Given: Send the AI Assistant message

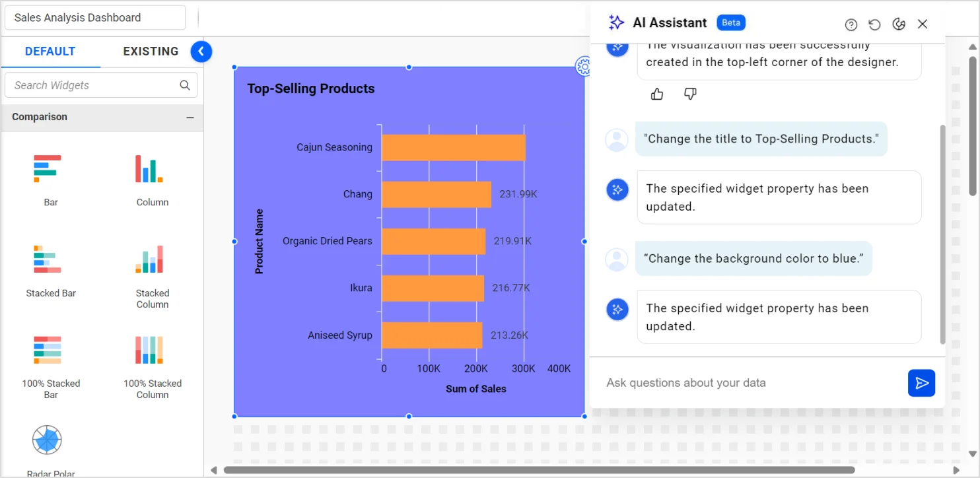Looking at the screenshot, I should [x=921, y=383].
